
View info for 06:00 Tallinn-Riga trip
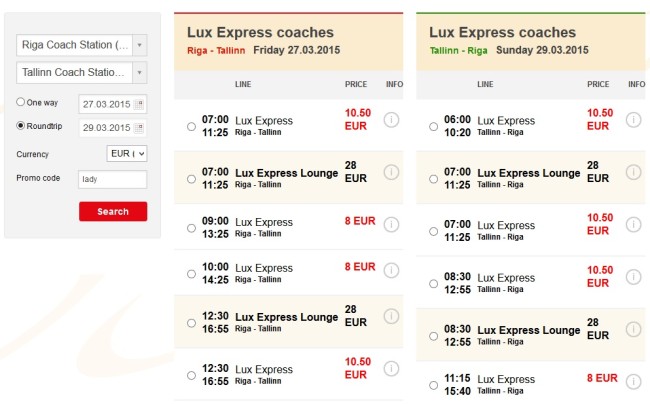(633, 120)
